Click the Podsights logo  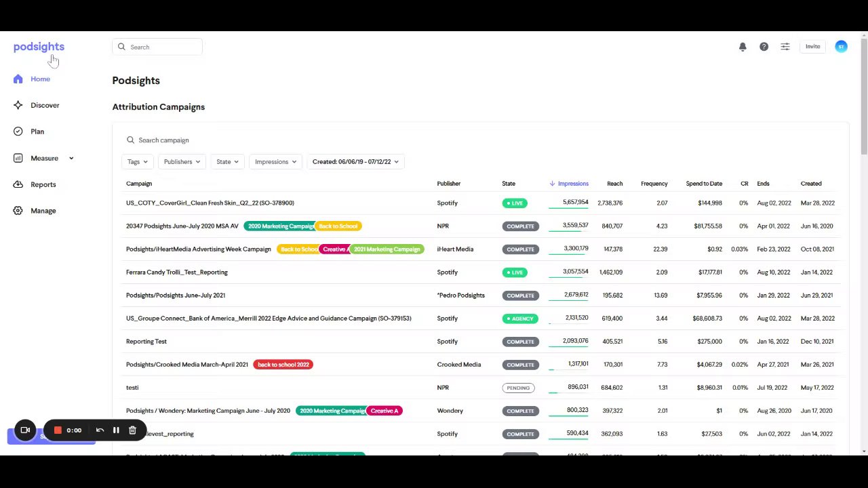39,47
